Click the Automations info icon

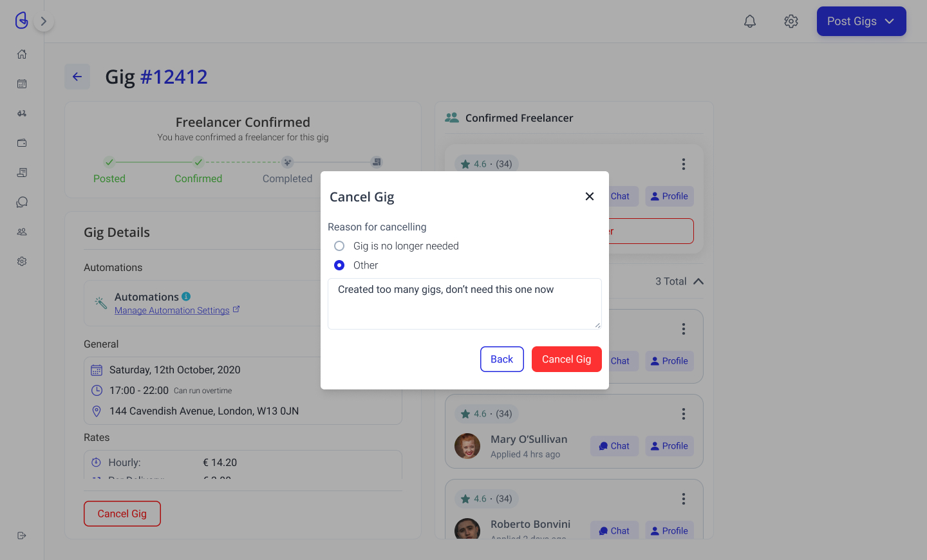point(186,296)
